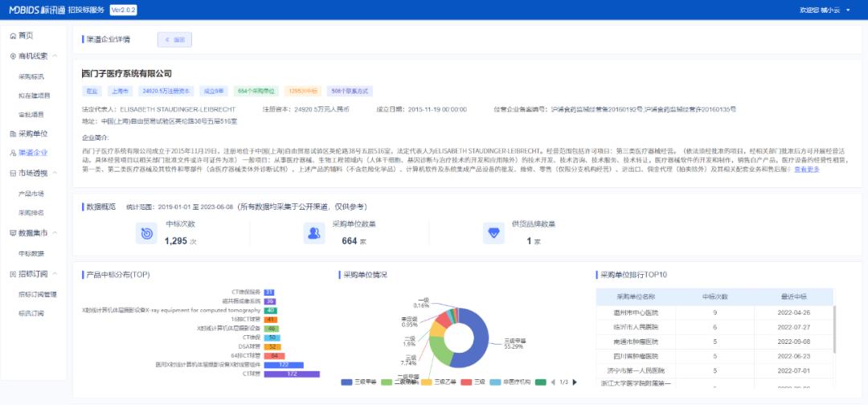
Task: Click the 查看更多 link
Action: click(x=807, y=170)
